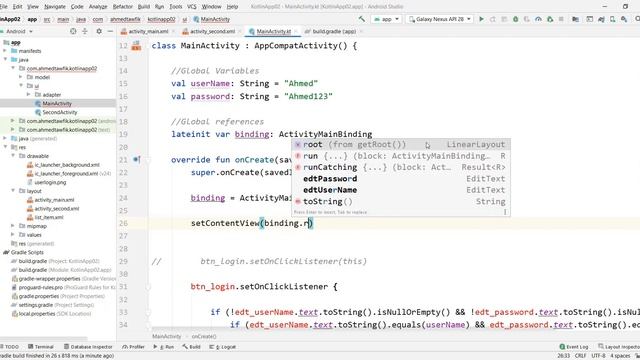Select SecondActivity in the project tree
This screenshot has height=360, width=640.
60,112
